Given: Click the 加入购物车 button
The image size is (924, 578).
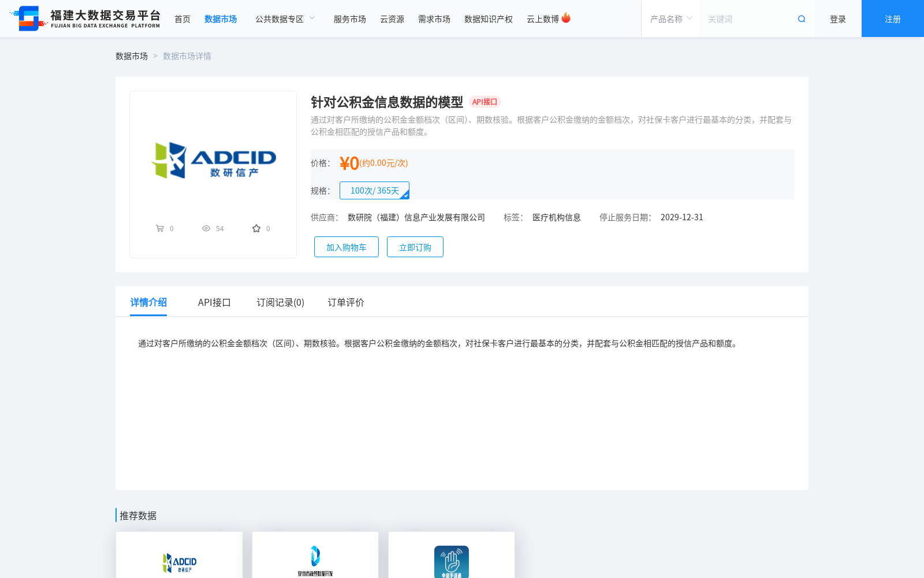Looking at the screenshot, I should [346, 247].
